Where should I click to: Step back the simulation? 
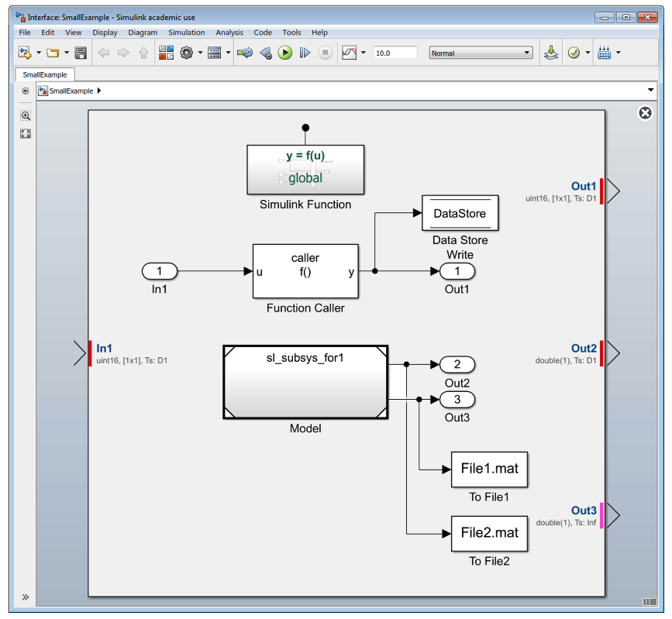[x=266, y=53]
